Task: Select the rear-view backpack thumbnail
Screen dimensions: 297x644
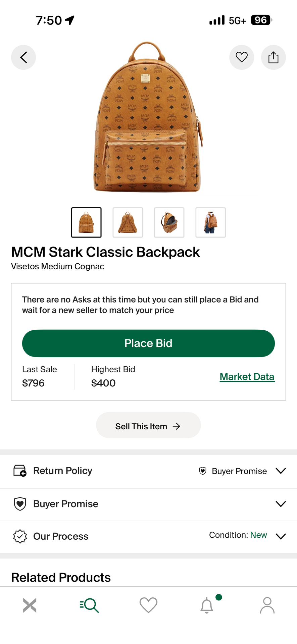Action: pos(128,222)
